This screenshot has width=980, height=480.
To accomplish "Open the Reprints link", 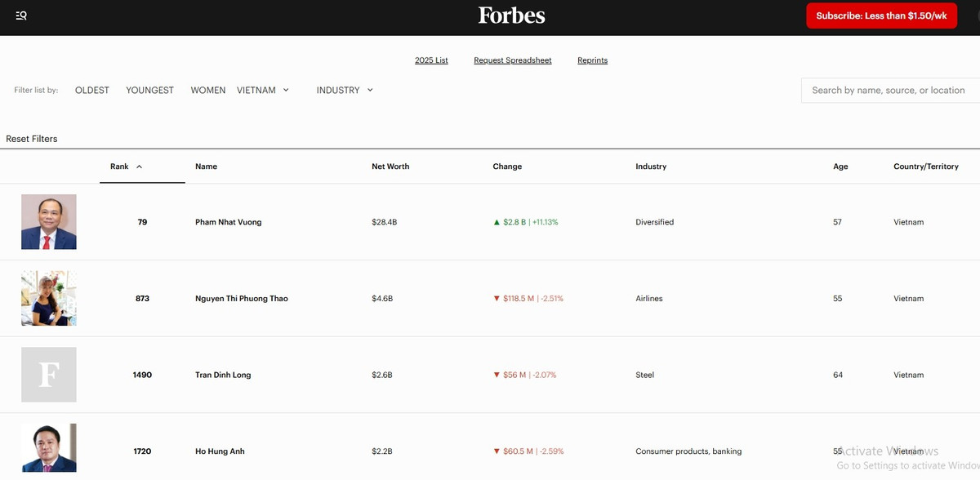I will coord(592,60).
